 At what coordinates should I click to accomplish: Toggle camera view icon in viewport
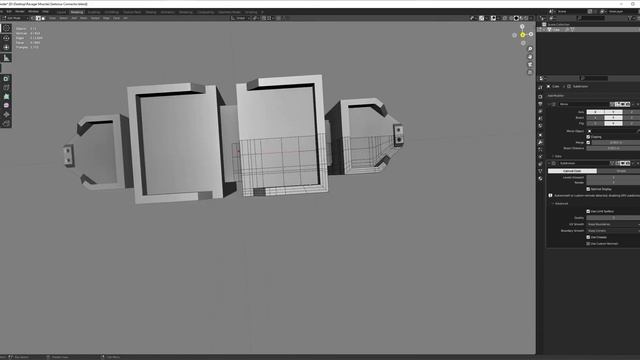[x=530, y=64]
